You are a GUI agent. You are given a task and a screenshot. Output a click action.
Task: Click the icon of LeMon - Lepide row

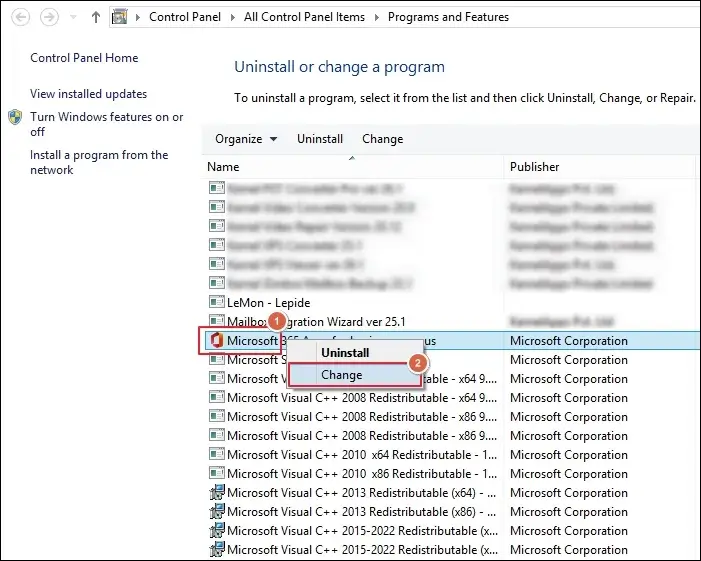(217, 302)
